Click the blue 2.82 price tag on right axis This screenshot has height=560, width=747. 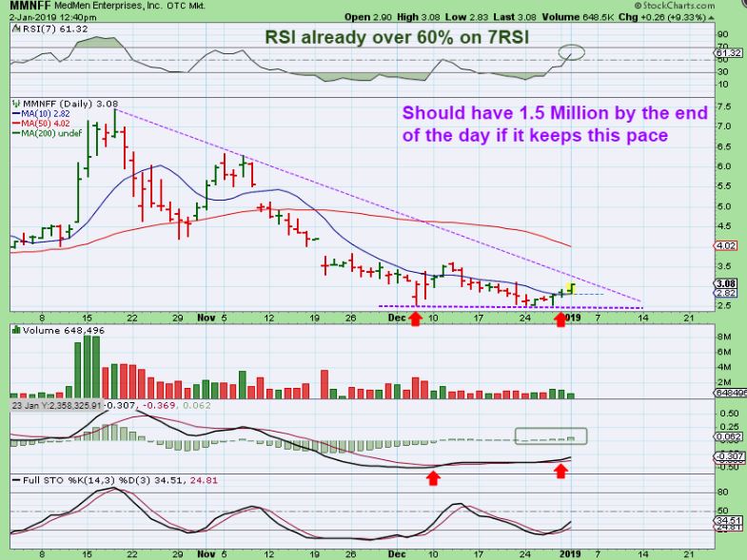(x=726, y=293)
